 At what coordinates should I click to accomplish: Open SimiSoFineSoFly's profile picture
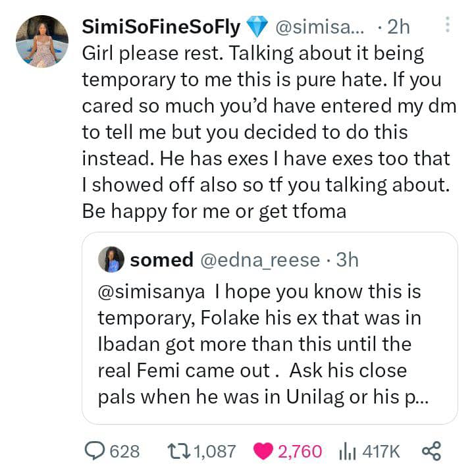coord(42,41)
